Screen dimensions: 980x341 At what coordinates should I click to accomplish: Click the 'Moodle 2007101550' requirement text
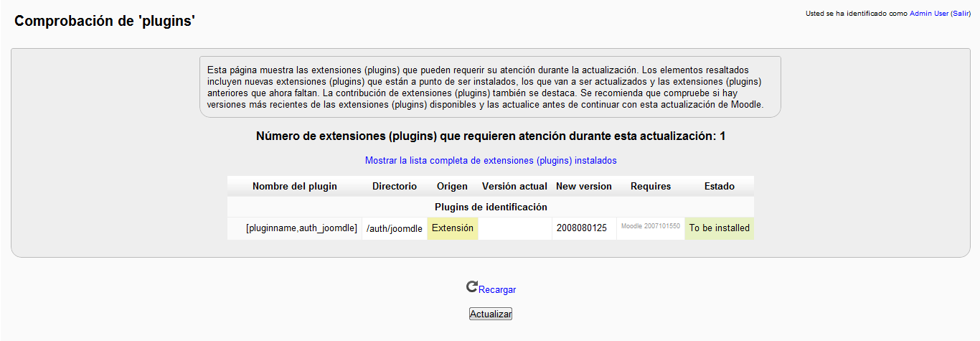(x=650, y=226)
